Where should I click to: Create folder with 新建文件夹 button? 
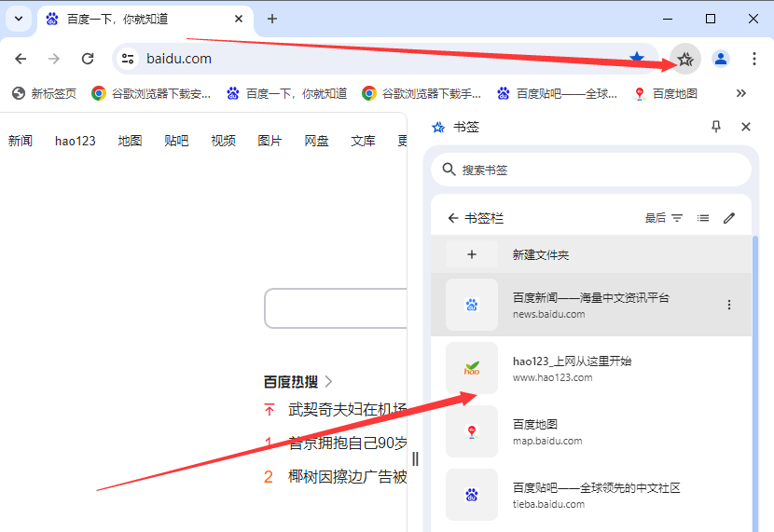click(591, 254)
